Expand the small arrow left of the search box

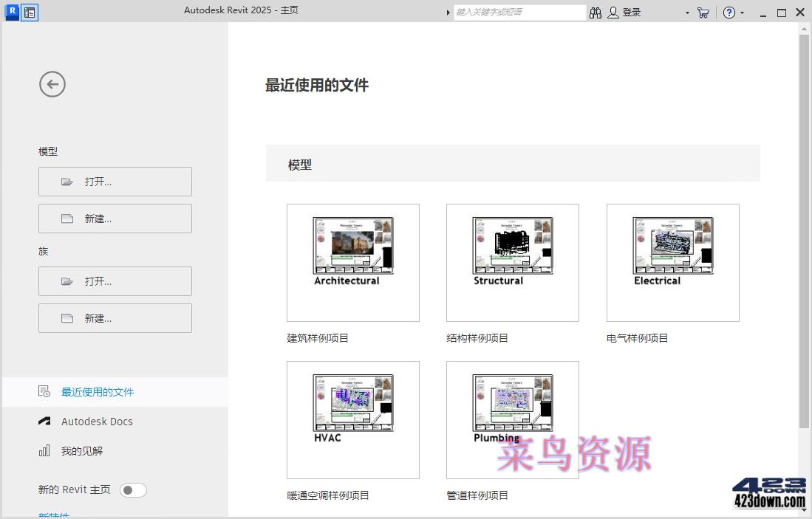pos(448,12)
